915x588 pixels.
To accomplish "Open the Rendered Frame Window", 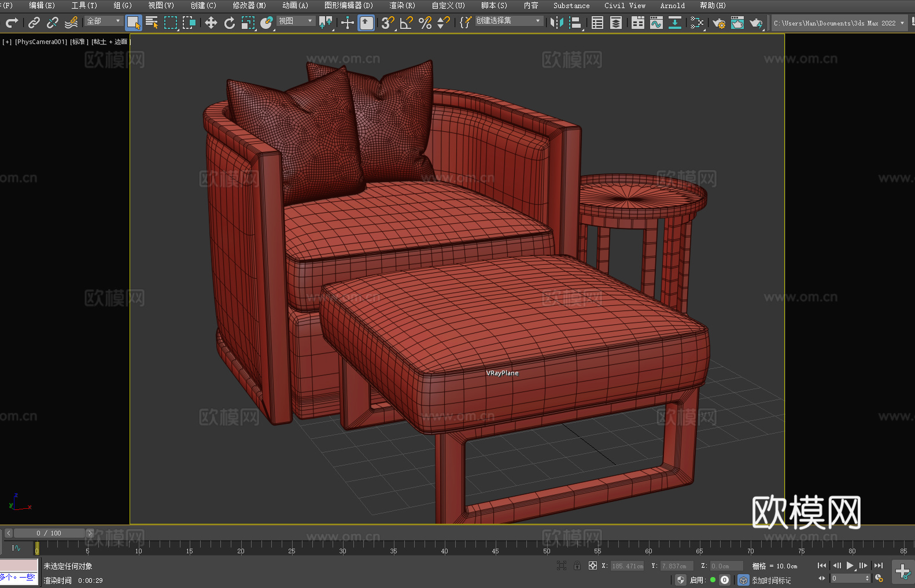I will (737, 23).
